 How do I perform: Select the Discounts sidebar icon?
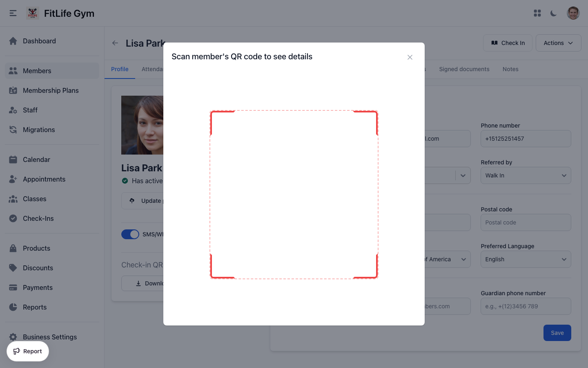click(13, 268)
